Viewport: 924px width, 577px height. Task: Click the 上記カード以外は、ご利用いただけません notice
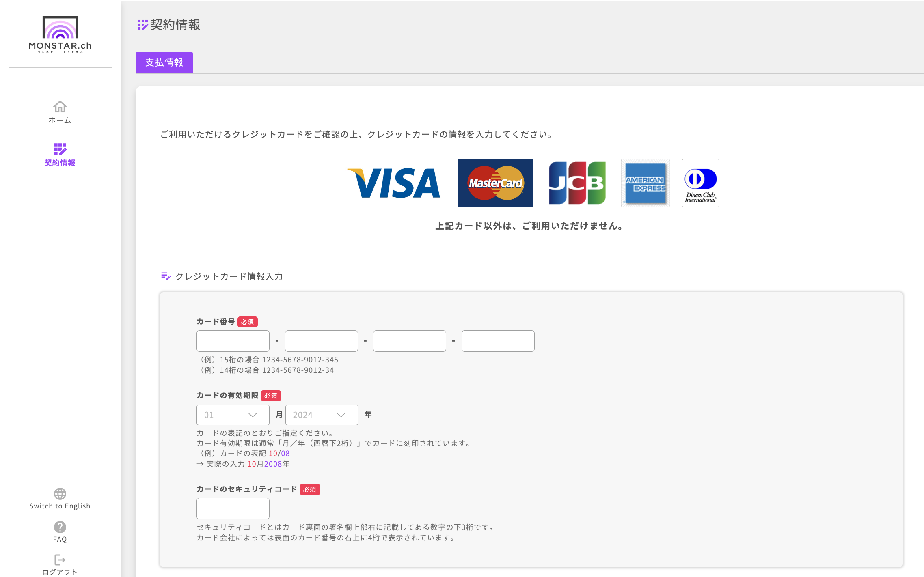(x=530, y=226)
